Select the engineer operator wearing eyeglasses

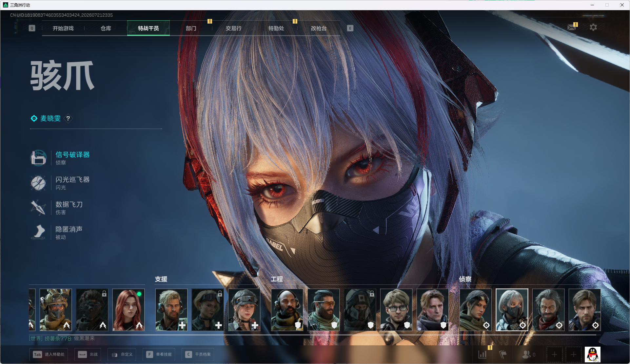[x=396, y=310]
